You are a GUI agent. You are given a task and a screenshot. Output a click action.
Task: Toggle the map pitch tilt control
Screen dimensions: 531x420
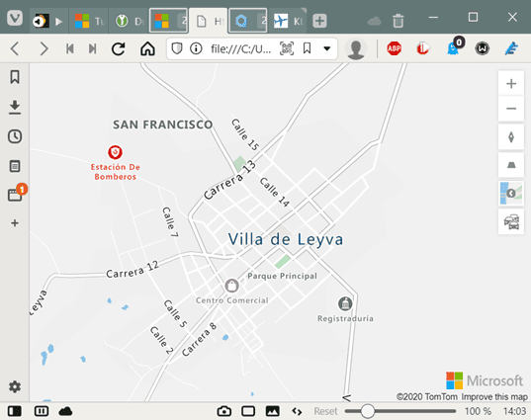point(511,165)
